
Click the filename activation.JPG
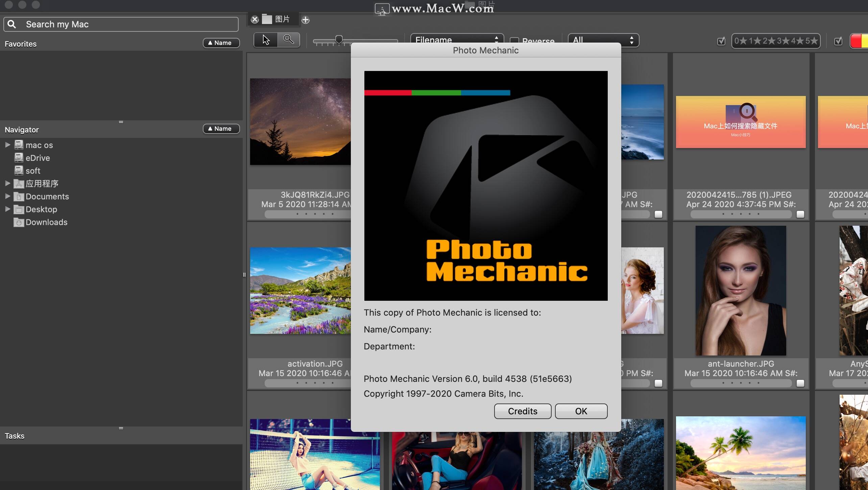coord(315,364)
